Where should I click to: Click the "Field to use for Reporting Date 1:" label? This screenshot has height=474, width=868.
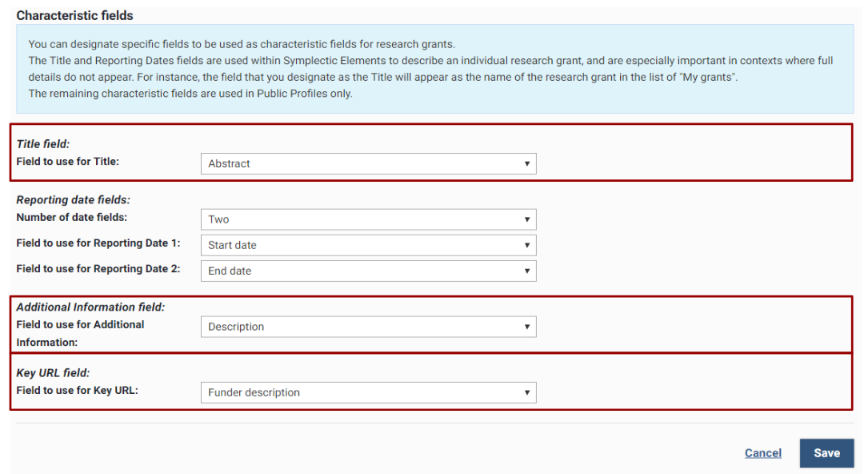click(98, 243)
